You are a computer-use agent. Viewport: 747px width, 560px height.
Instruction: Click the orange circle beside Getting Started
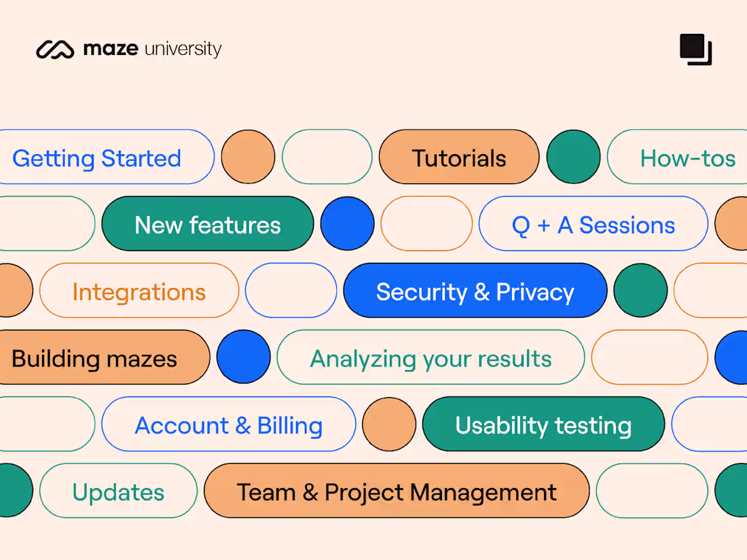pyautogui.click(x=248, y=157)
